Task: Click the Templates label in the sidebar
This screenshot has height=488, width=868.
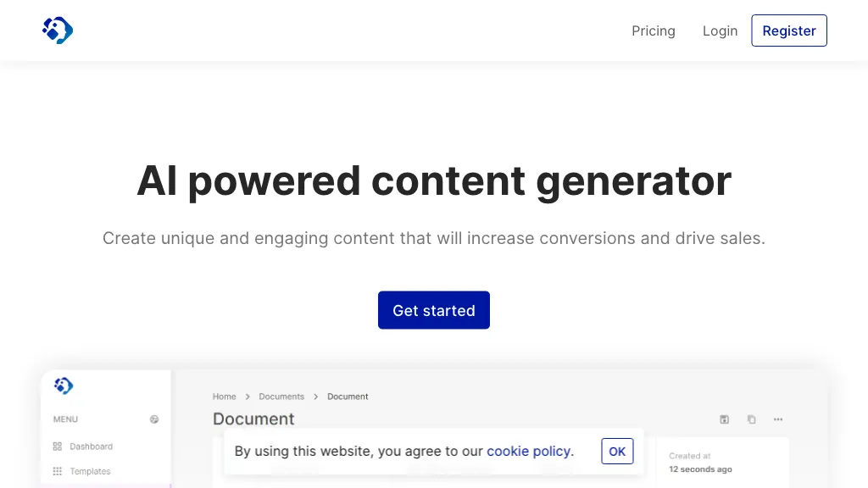Action: [91, 471]
